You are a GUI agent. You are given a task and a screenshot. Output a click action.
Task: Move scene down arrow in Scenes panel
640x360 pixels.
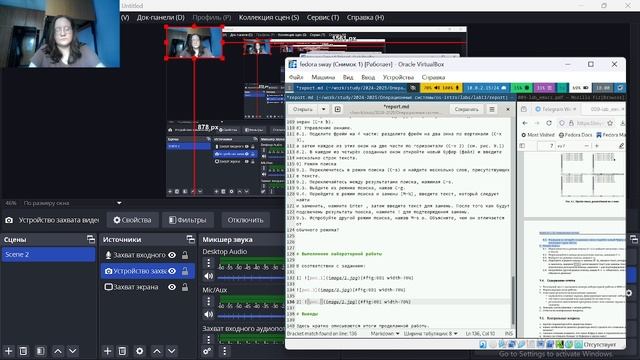tap(73, 351)
